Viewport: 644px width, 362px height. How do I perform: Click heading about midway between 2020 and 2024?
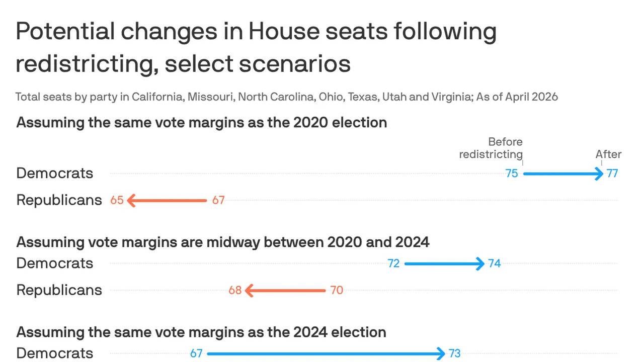click(222, 242)
